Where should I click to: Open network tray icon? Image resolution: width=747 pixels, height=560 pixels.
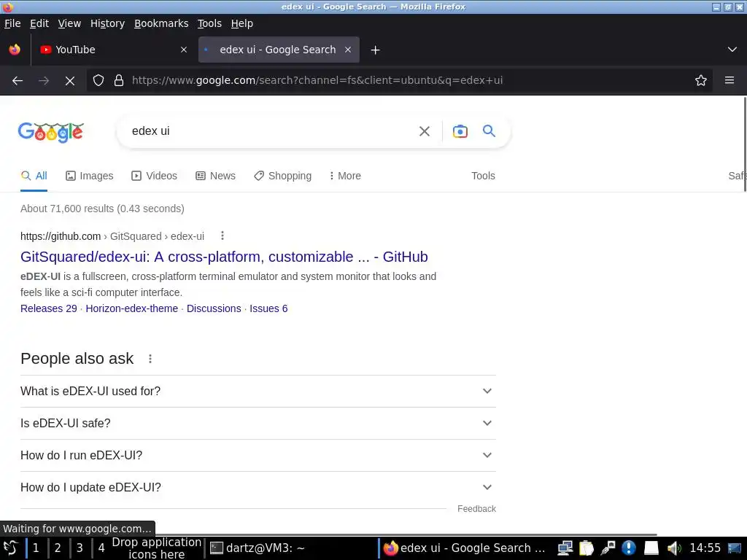click(x=565, y=548)
